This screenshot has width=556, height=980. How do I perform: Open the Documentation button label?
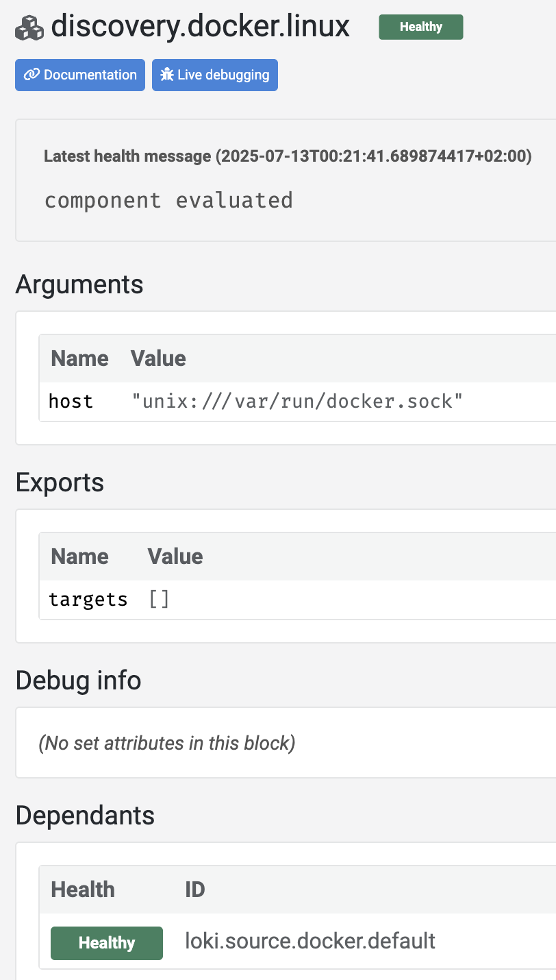pyautogui.click(x=90, y=75)
